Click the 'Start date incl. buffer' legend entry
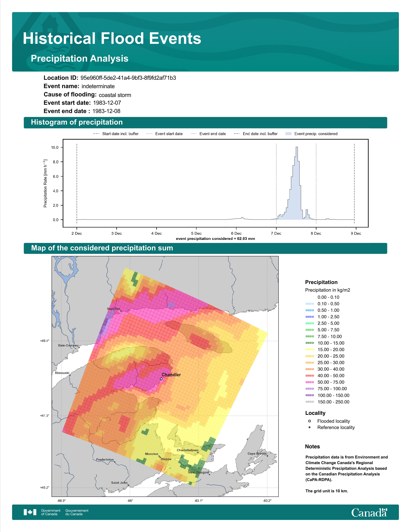 tap(116, 134)
